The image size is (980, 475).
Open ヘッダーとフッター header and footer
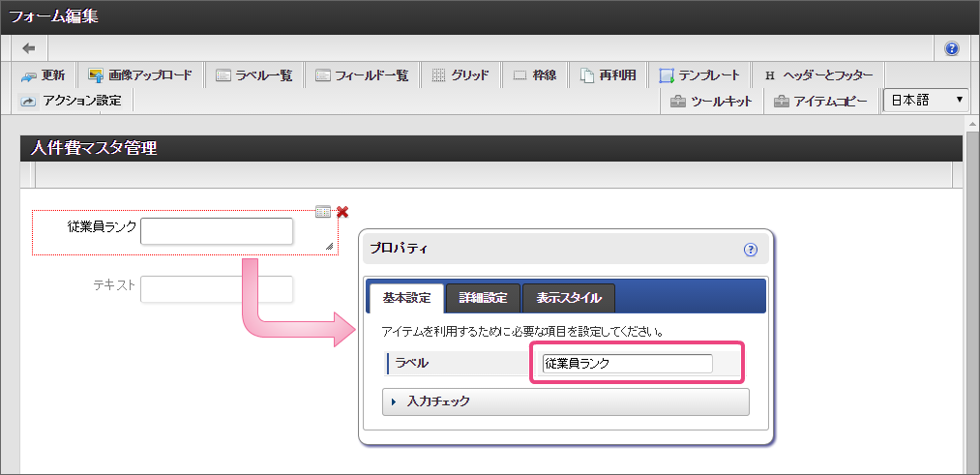(x=818, y=75)
